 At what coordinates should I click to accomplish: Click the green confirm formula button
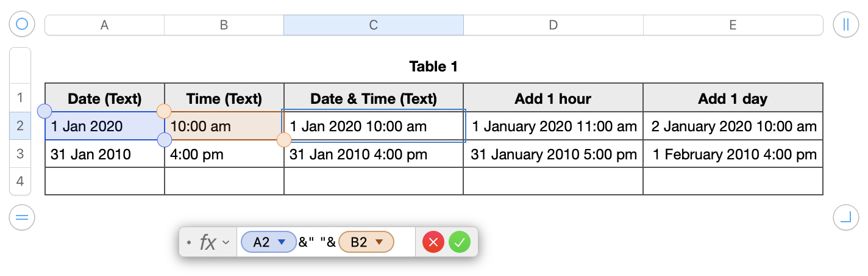tap(460, 242)
